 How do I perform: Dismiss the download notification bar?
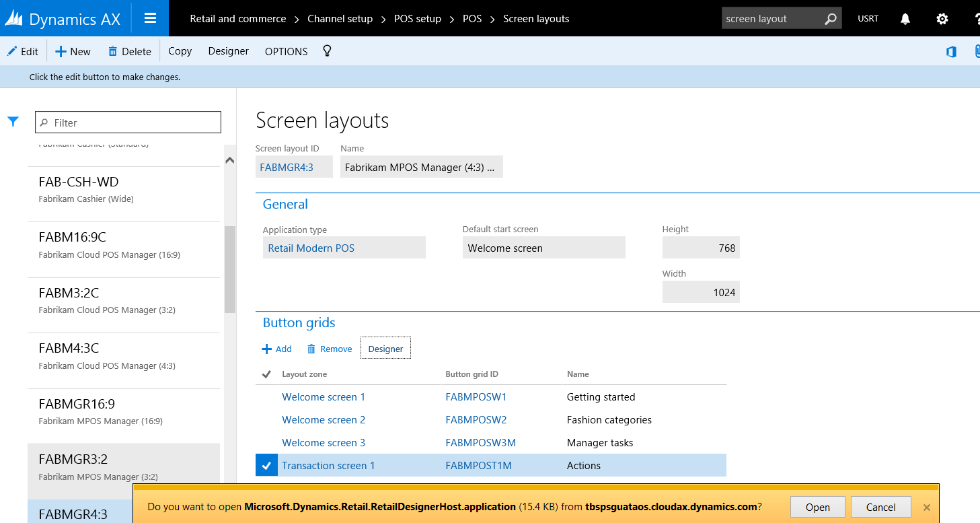tap(926, 508)
